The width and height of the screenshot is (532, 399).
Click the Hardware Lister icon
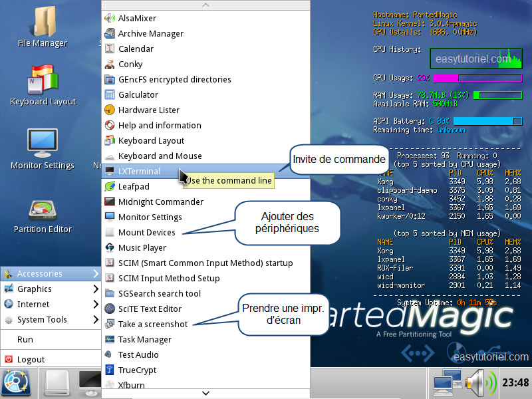pyautogui.click(x=110, y=110)
